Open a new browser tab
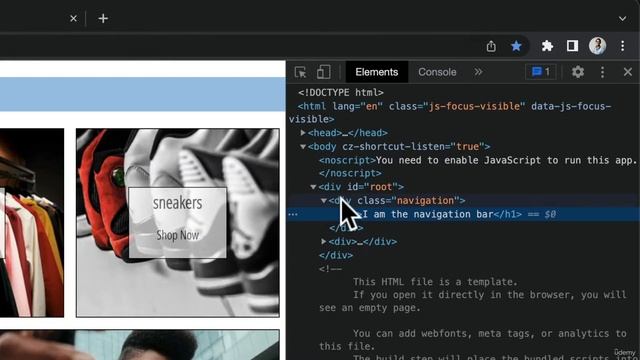The image size is (640, 360). point(103,18)
